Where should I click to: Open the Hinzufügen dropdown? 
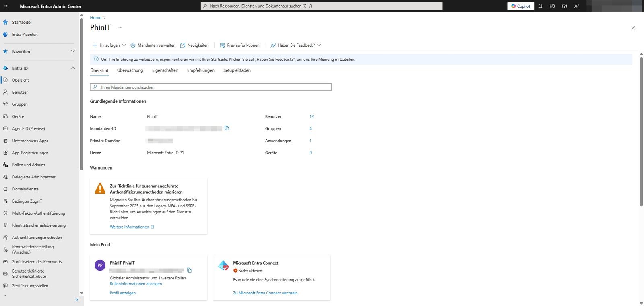pos(109,45)
